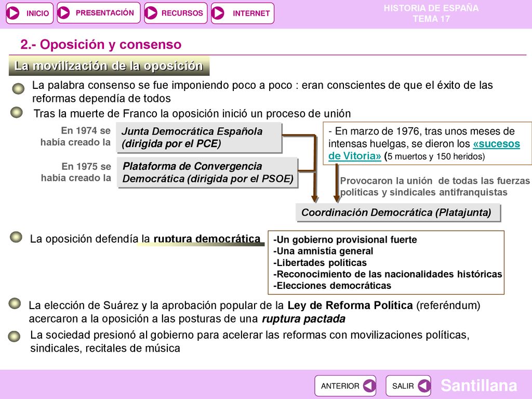Click the left arrow icon on SALIR

click(x=424, y=386)
